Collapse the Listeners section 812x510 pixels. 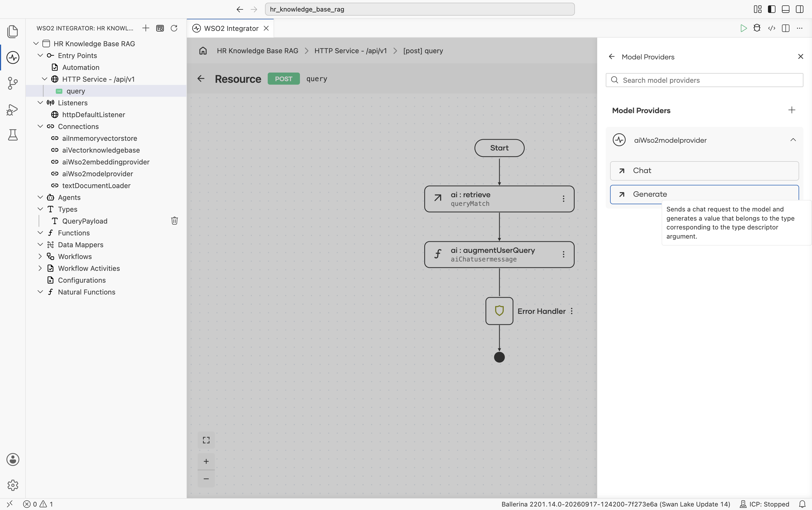point(40,103)
